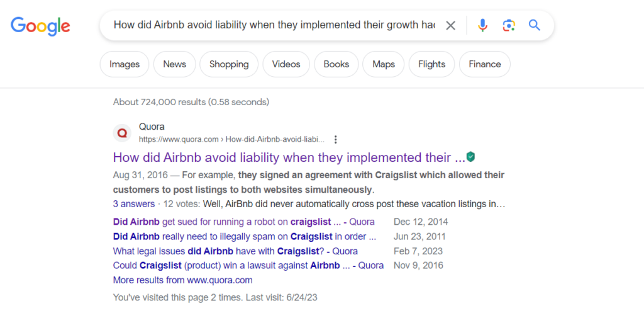The height and width of the screenshot is (318, 644).
Task: Click the green verified shield badge
Action: coord(470,157)
